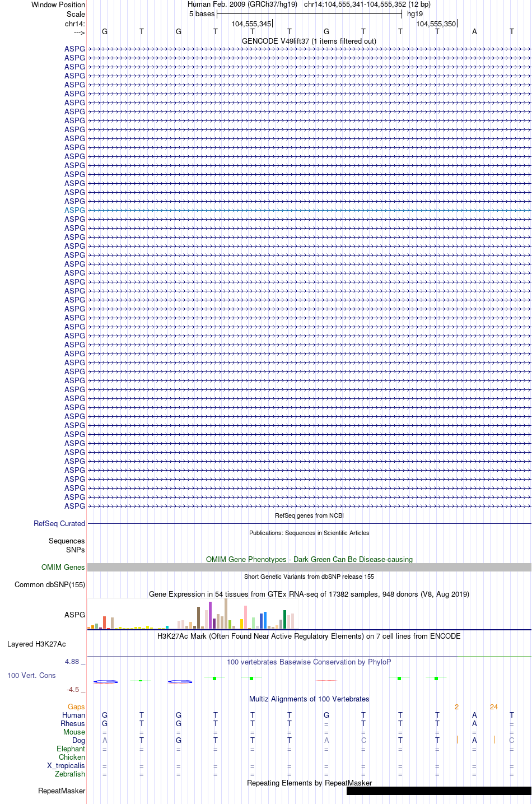Click the 'A' base in the chr14 ruler sequence
This screenshot has height=804, width=532.
pyautogui.click(x=474, y=31)
